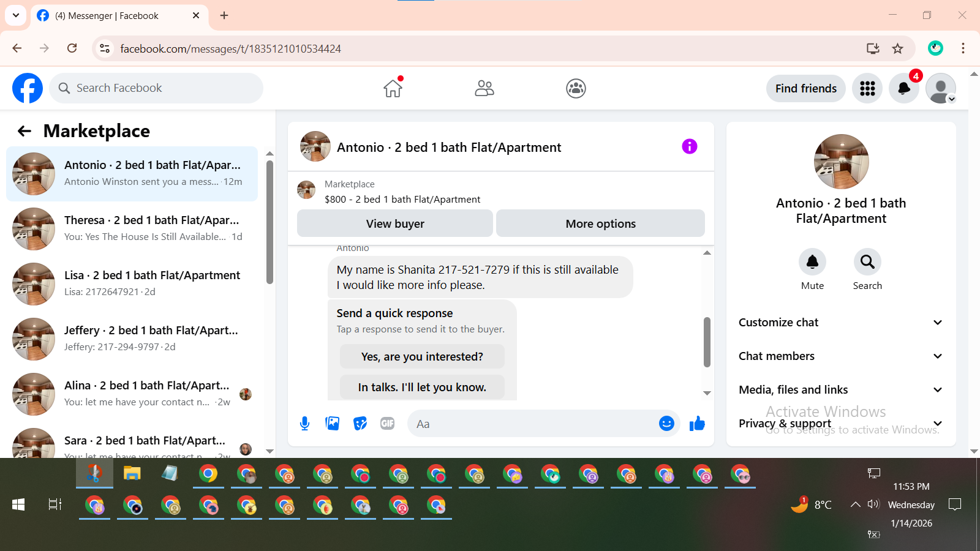Close the Messenger | Facebook tab
This screenshot has width=980, height=551.
[x=196, y=15]
